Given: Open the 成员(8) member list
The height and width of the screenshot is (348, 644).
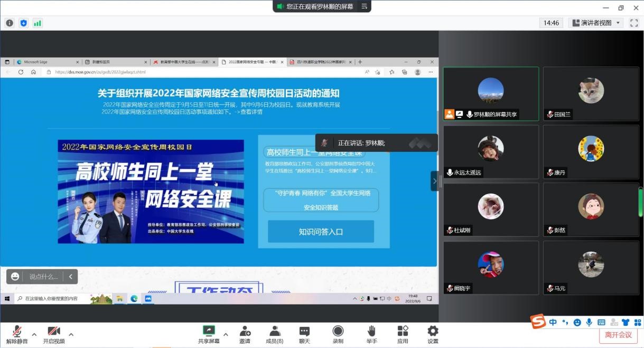Looking at the screenshot, I should point(274,334).
